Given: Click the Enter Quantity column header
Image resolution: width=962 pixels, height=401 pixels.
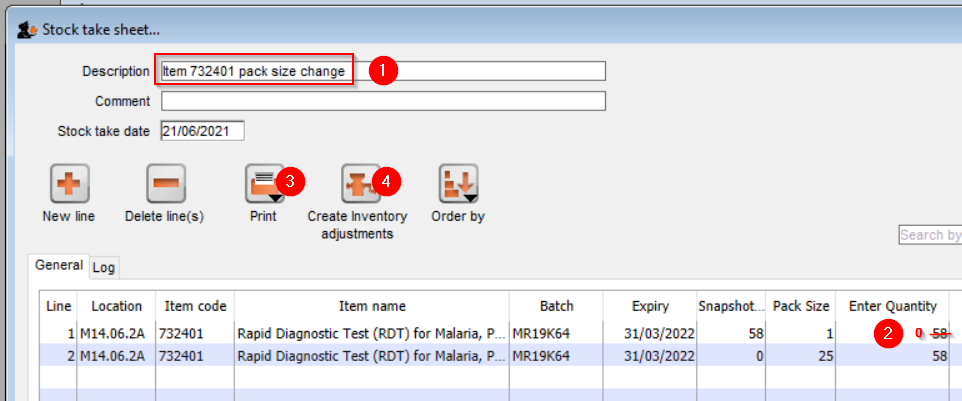Looking at the screenshot, I should pos(892,306).
